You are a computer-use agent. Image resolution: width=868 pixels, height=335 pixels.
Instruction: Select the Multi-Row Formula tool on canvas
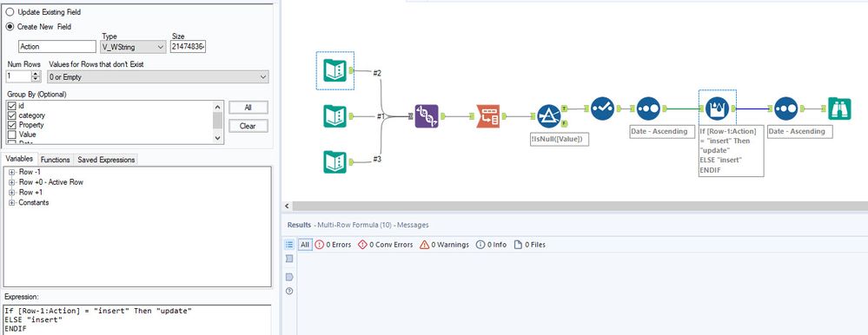tap(717, 108)
